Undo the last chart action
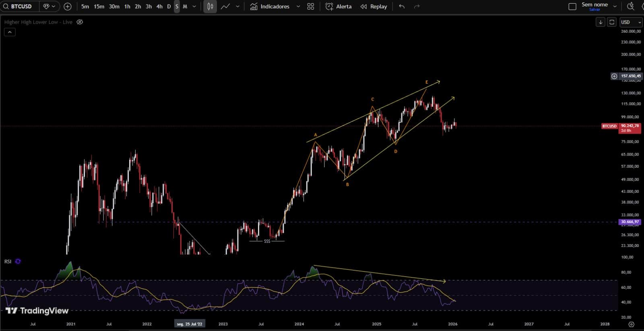Image resolution: width=644 pixels, height=331 pixels. [x=402, y=6]
